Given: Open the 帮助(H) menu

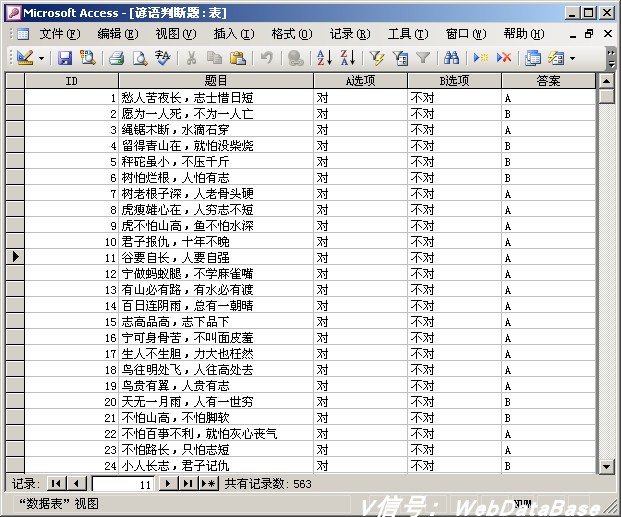Looking at the screenshot, I should pyautogui.click(x=524, y=34).
